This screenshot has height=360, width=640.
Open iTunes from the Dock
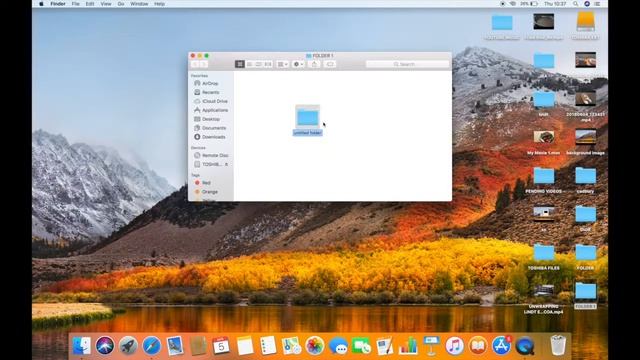(x=454, y=346)
